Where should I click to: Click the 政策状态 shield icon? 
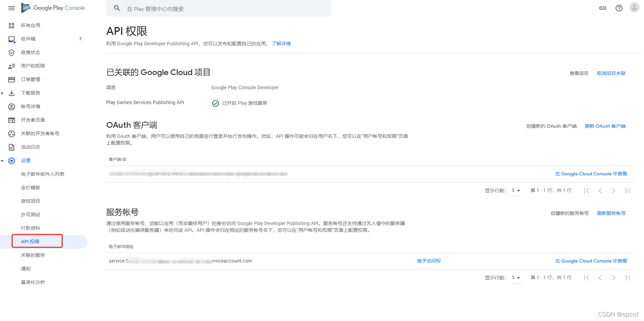click(11, 52)
